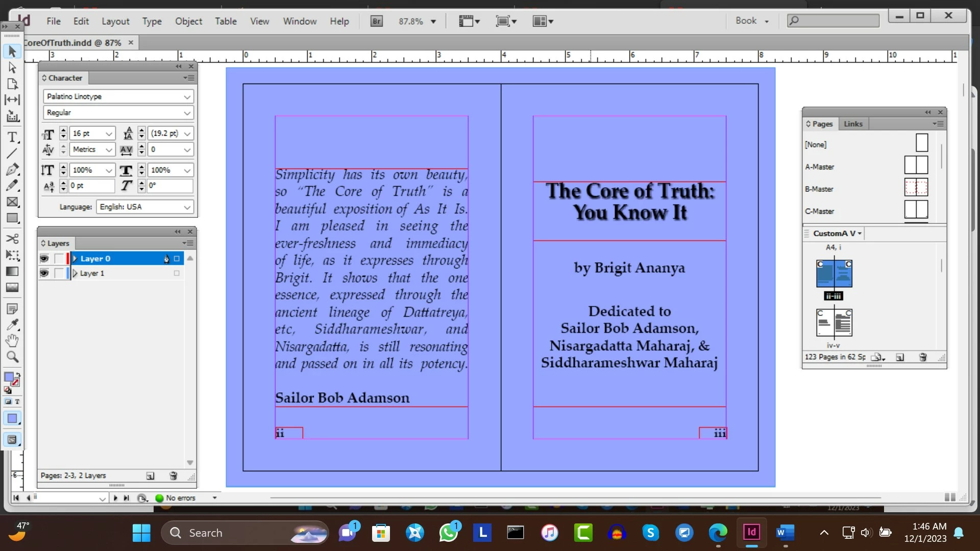This screenshot has width=980, height=551.
Task: Select the Zoom tool
Action: coord(12,357)
